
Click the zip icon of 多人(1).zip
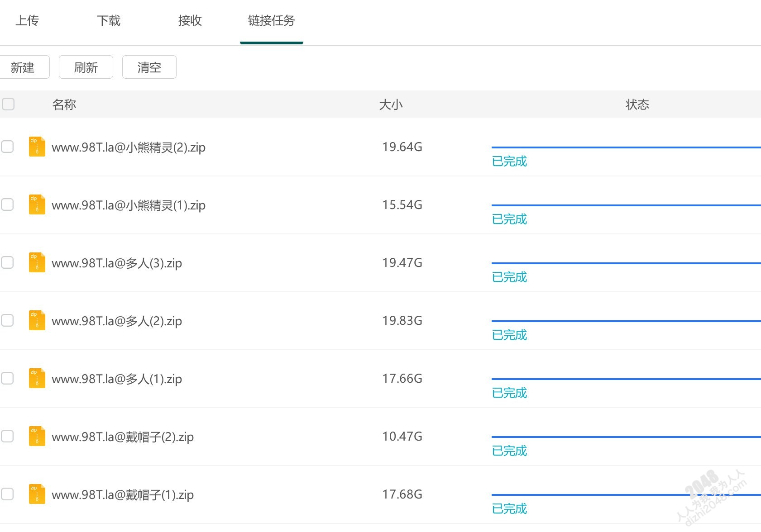(37, 378)
